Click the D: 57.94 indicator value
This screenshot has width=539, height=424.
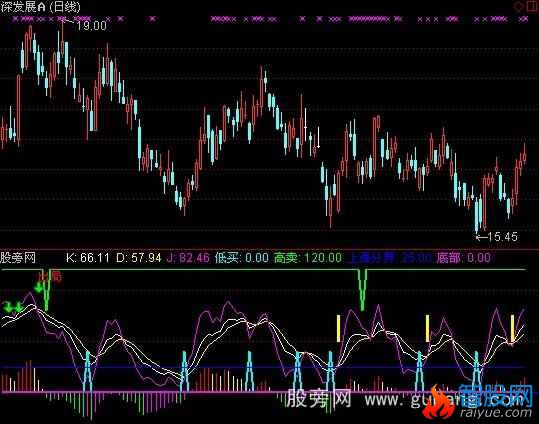pos(139,258)
